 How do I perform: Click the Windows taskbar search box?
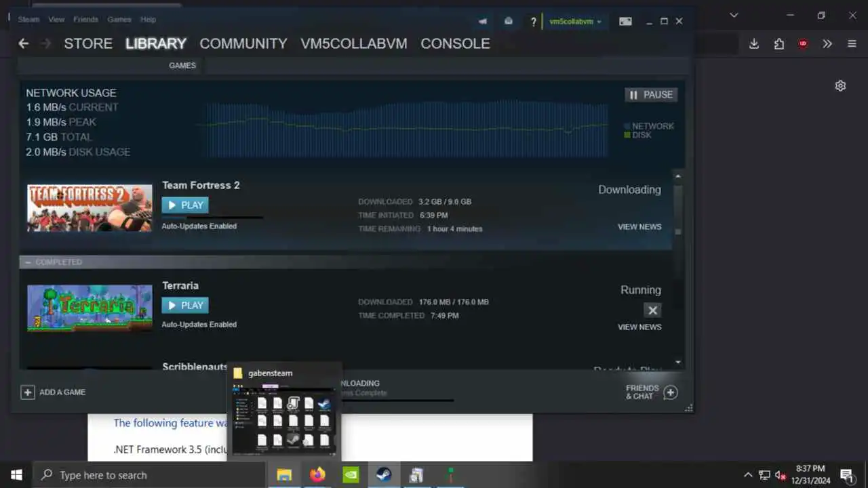(x=149, y=475)
